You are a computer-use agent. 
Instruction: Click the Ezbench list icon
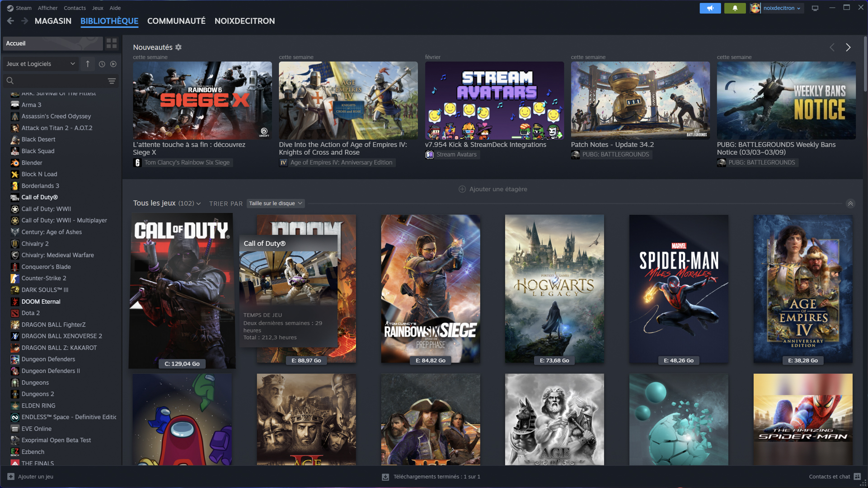pyautogui.click(x=15, y=451)
